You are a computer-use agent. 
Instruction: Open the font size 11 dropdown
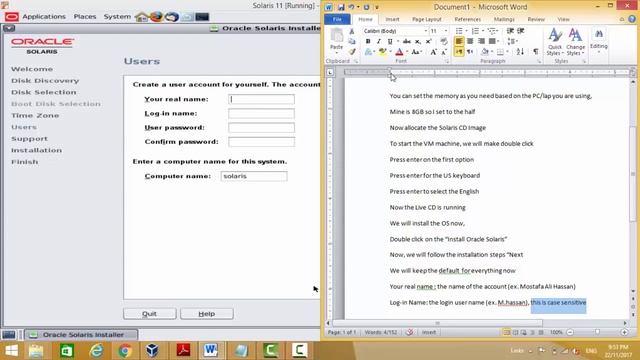(x=445, y=31)
